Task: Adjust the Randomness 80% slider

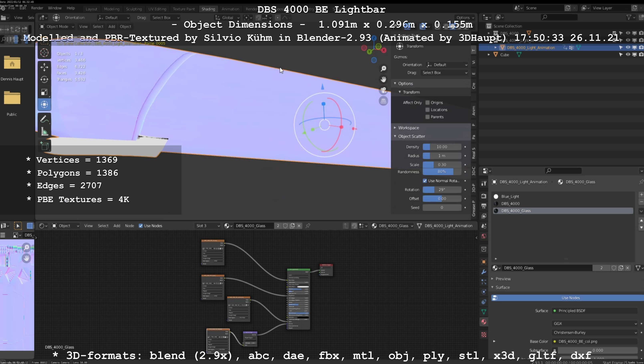Action: (442, 172)
